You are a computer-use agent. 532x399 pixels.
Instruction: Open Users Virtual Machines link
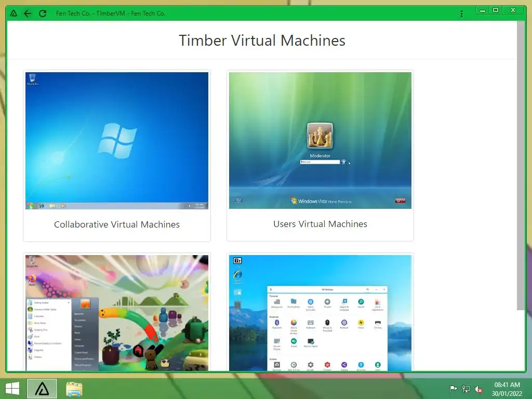pos(320,224)
